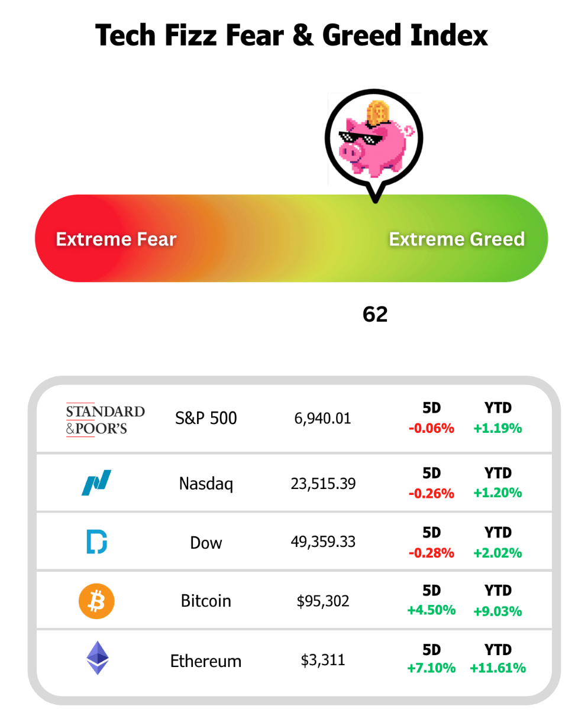Click the Tech Fizz Fear & Greed title
The image size is (588, 719).
click(x=292, y=35)
